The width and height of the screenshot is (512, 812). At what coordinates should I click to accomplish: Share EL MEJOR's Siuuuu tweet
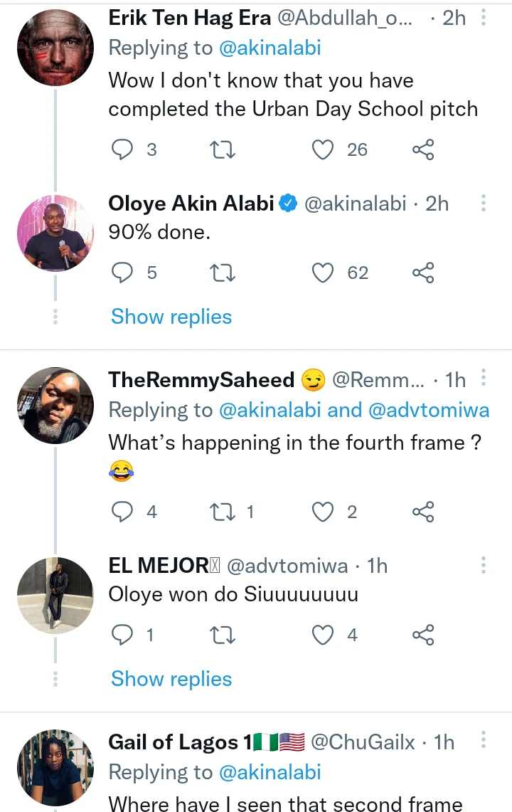(x=423, y=635)
